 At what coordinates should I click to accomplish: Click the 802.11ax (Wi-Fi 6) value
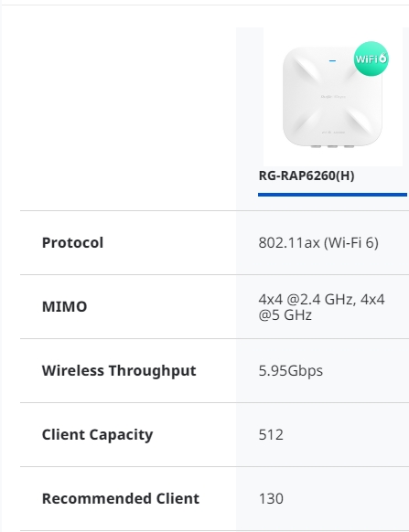(318, 242)
